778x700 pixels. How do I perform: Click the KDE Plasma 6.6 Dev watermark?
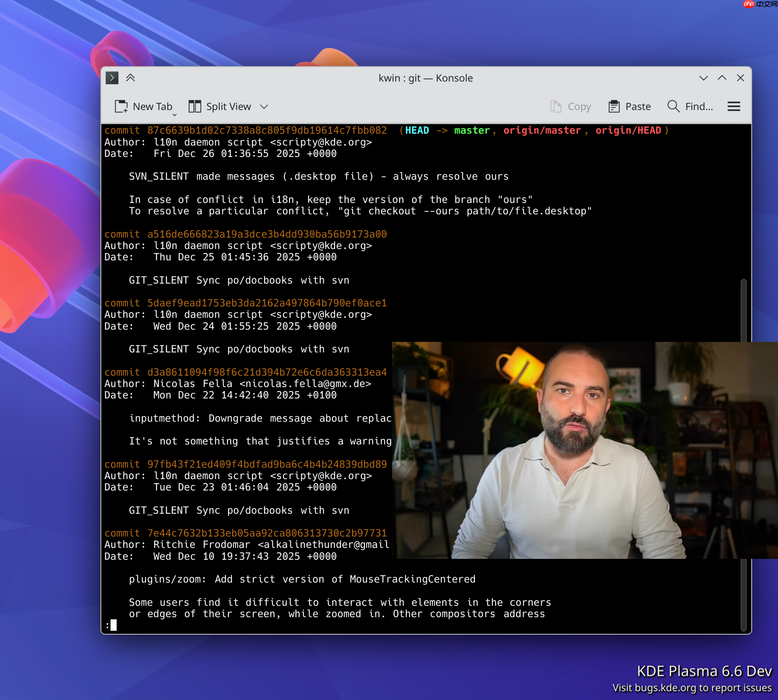coord(704,671)
